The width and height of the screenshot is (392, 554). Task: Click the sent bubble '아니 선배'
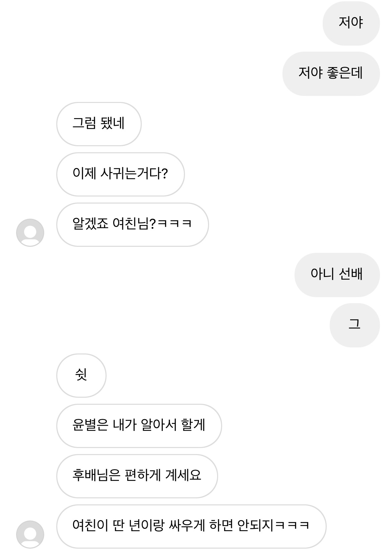tap(337, 275)
